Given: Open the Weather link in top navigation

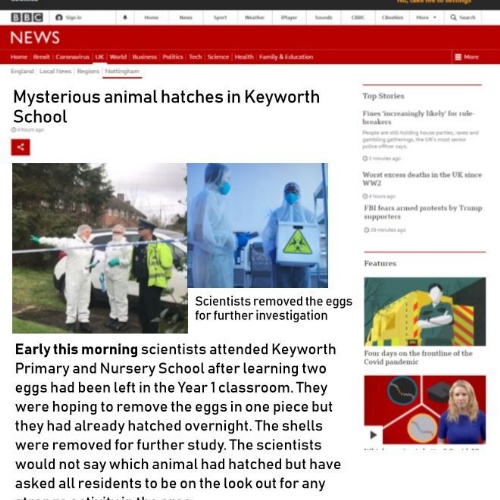Looking at the screenshot, I should [x=255, y=17].
